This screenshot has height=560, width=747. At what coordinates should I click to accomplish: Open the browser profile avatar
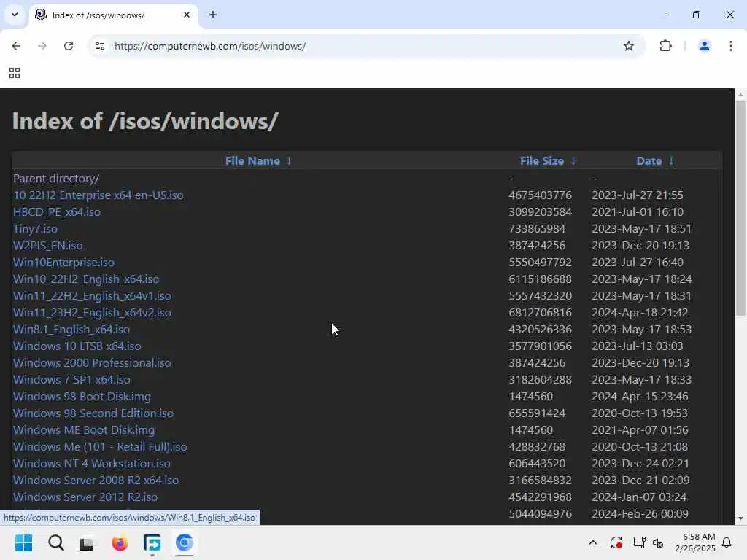704,46
